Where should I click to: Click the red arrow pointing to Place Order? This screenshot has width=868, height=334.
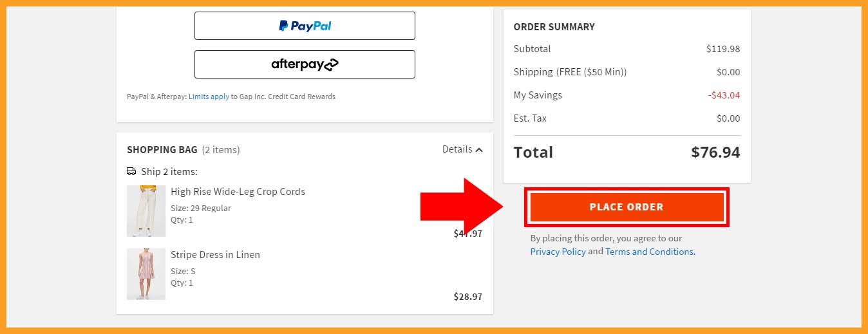[462, 207]
